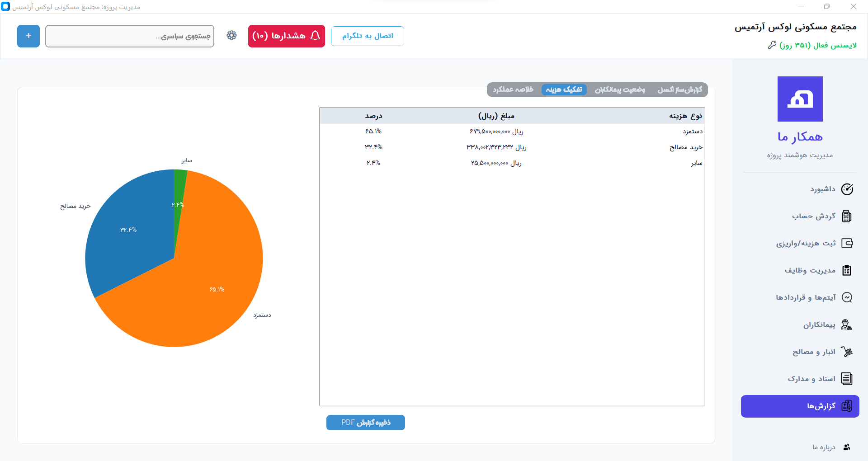868x461 pixels.
Task: Switch to the خلاصه عملکرد tab
Action: [x=513, y=89]
